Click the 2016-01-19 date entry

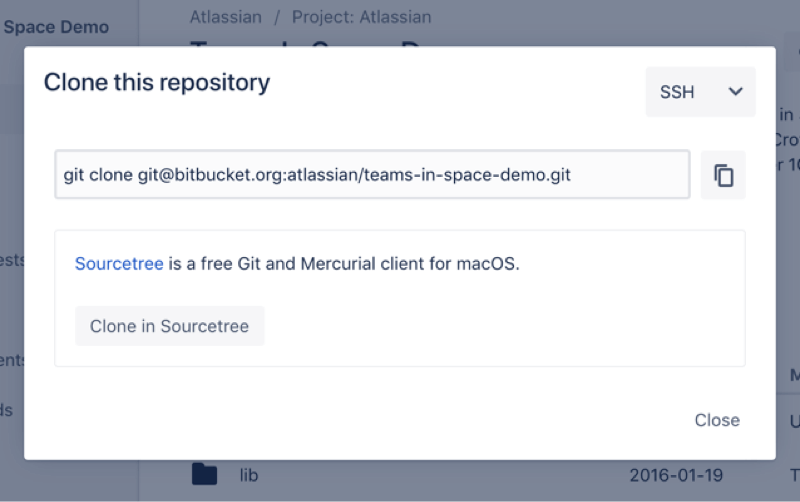(x=676, y=475)
